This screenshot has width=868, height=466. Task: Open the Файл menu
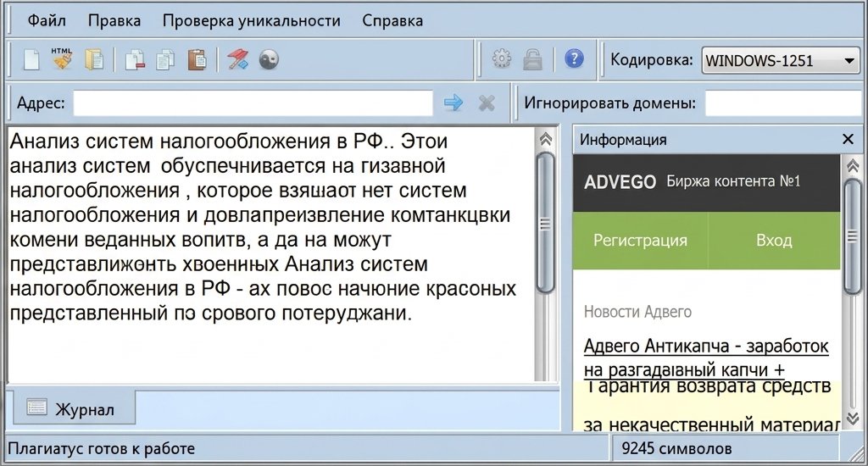click(x=47, y=20)
